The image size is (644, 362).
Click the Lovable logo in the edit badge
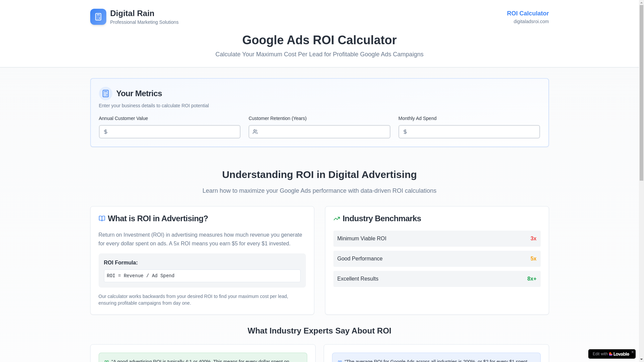(619, 354)
